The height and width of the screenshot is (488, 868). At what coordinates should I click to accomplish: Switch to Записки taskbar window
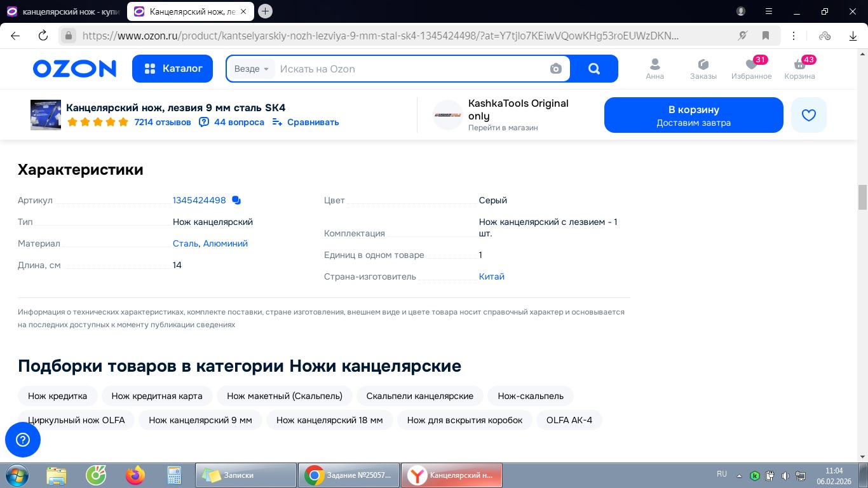click(246, 475)
